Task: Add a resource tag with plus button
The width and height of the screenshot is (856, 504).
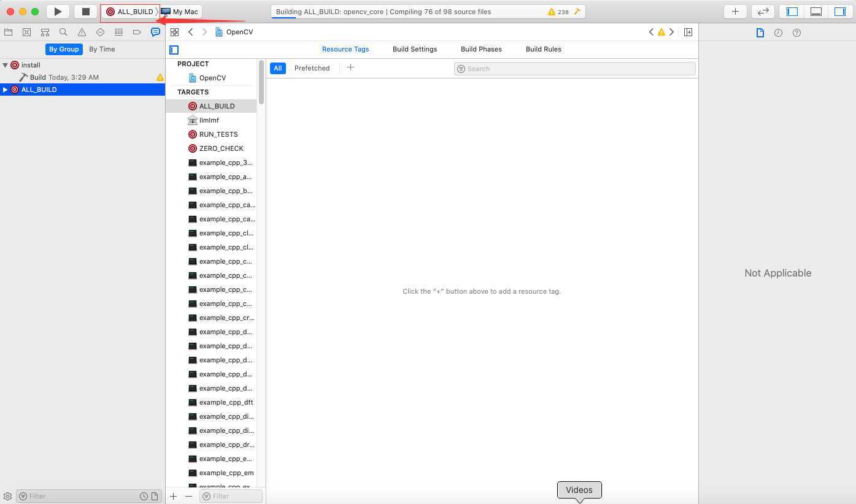Action: click(350, 67)
